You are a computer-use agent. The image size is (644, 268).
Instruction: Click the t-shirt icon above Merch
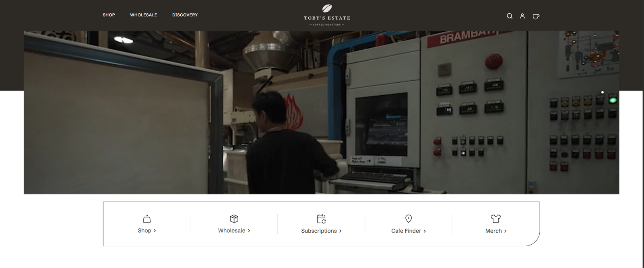495,219
